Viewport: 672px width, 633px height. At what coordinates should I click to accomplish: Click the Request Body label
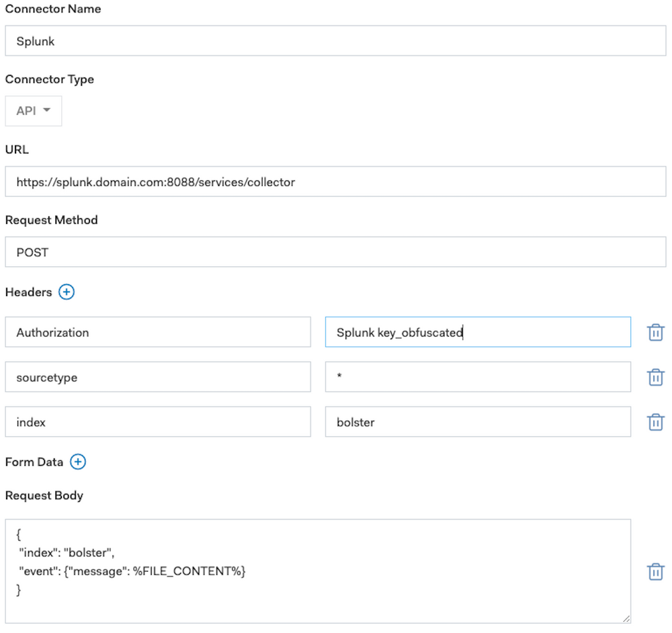tap(44, 496)
